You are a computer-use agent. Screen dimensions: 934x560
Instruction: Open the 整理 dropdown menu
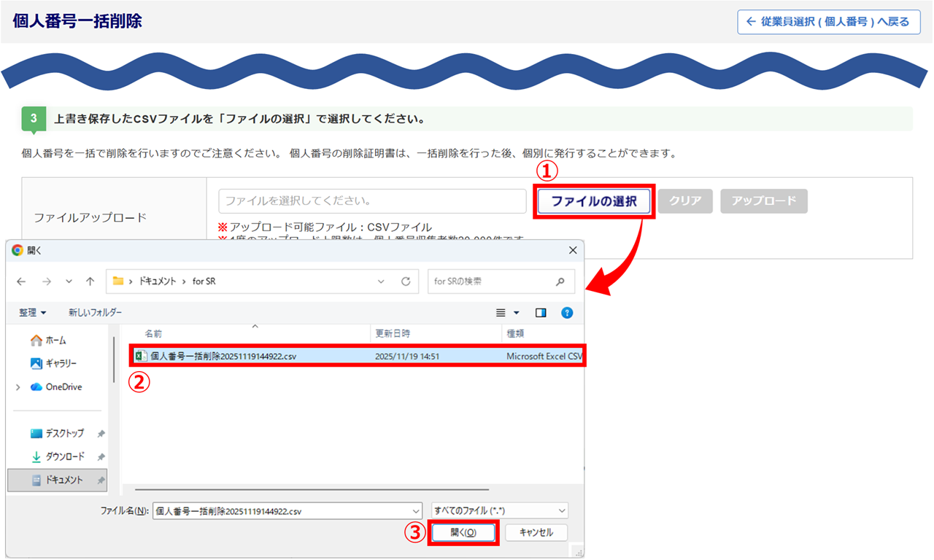[x=32, y=313]
